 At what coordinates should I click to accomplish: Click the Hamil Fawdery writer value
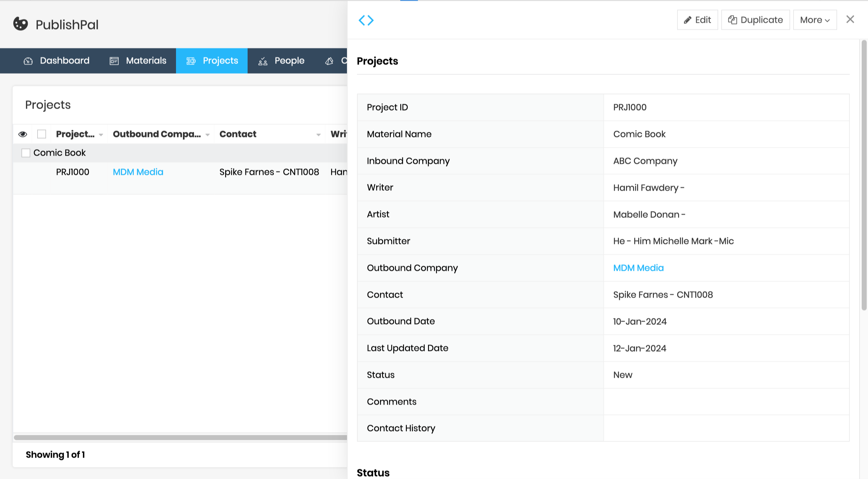tap(649, 188)
